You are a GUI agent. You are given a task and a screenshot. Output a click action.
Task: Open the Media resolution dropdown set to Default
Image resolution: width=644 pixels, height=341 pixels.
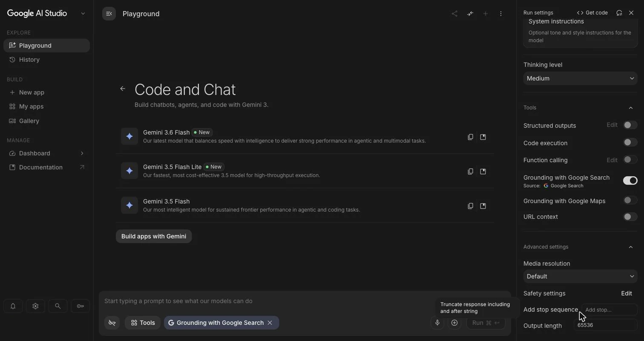click(x=581, y=276)
